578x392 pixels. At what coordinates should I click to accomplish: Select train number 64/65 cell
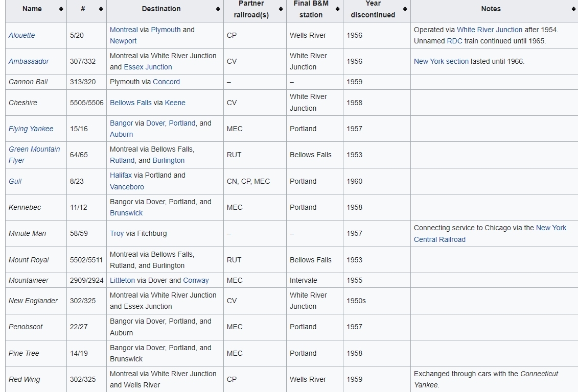(x=87, y=155)
